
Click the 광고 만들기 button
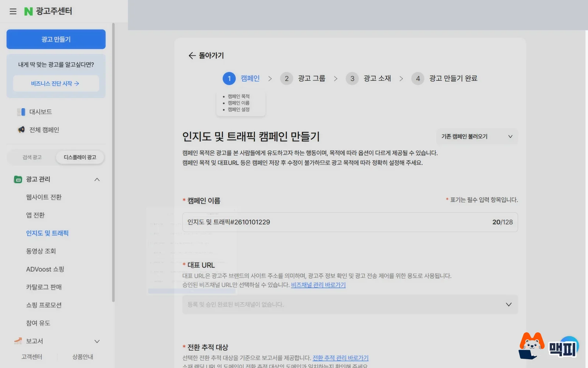click(56, 39)
